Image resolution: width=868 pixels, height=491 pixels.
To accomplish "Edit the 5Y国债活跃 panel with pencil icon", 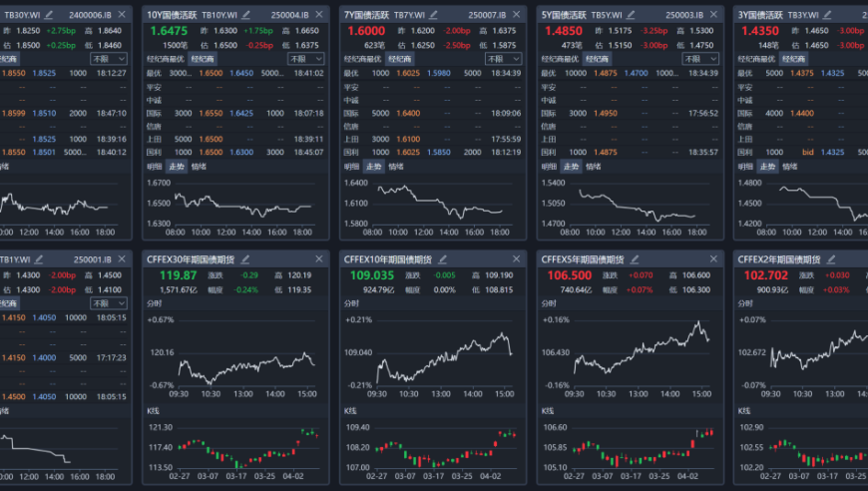I will (632, 14).
